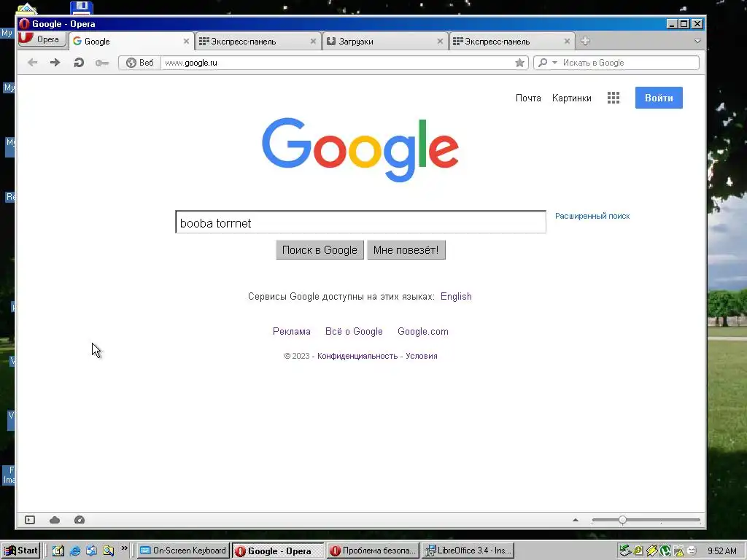Open Расширенный поиск link
The image size is (747, 560).
pyautogui.click(x=592, y=216)
